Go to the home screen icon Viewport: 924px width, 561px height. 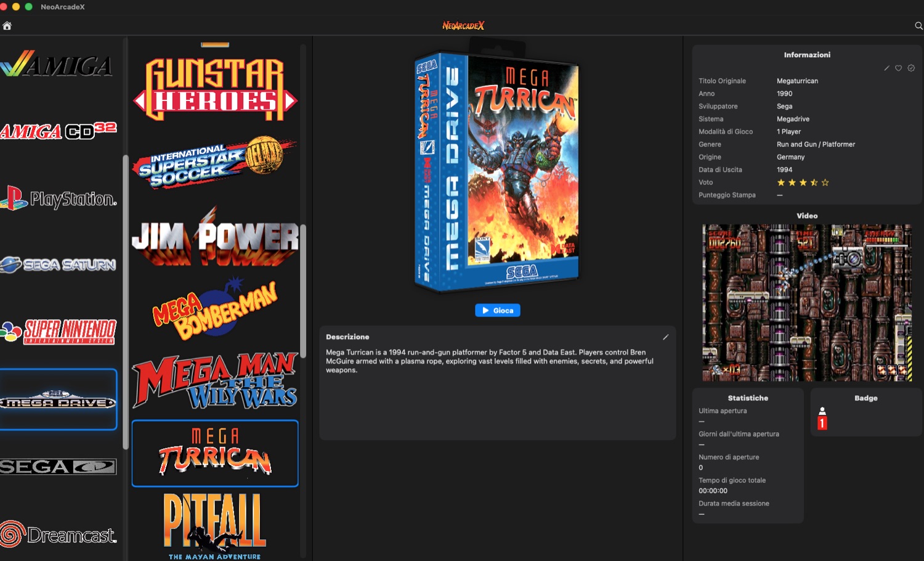click(x=7, y=25)
